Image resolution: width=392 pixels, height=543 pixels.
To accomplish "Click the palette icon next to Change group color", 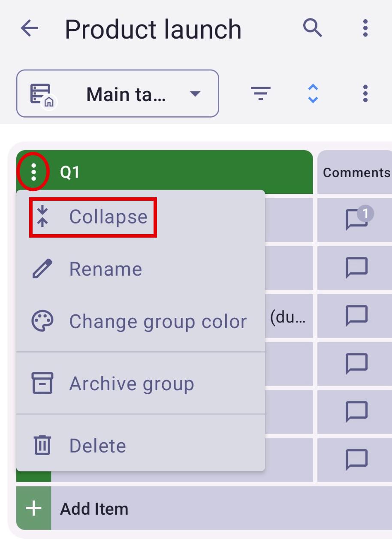I will (42, 321).
